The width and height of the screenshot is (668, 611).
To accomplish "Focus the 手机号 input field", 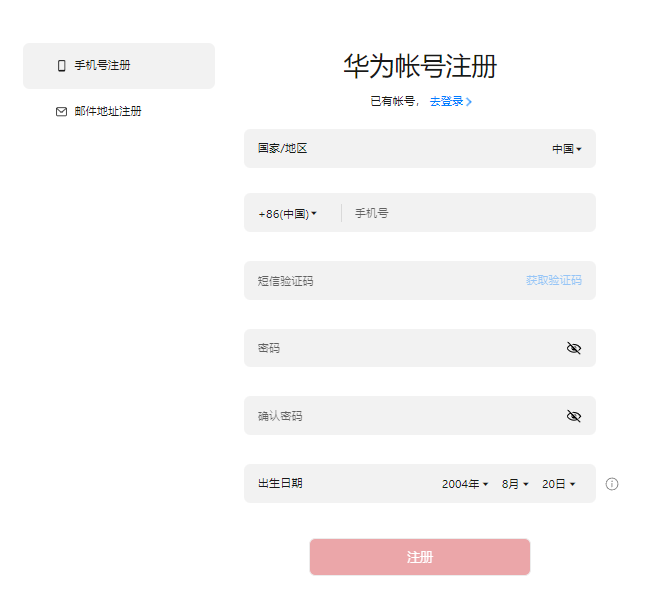I will 468,213.
